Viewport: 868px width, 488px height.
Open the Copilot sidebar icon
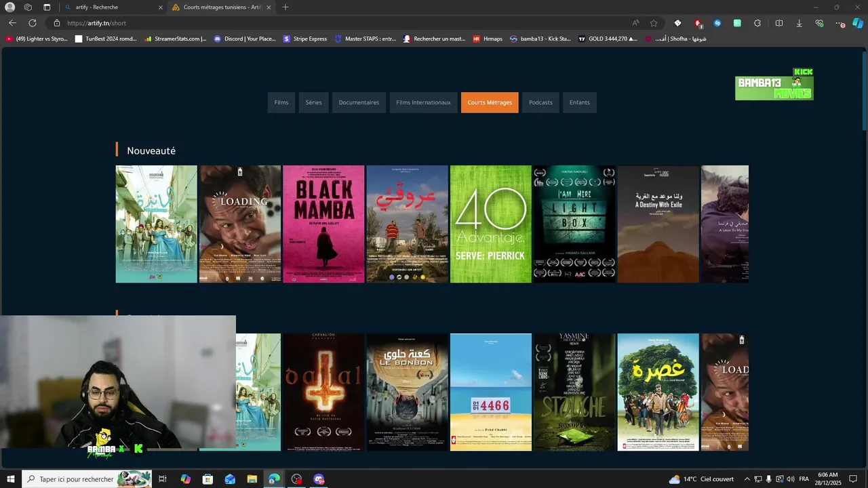point(858,23)
